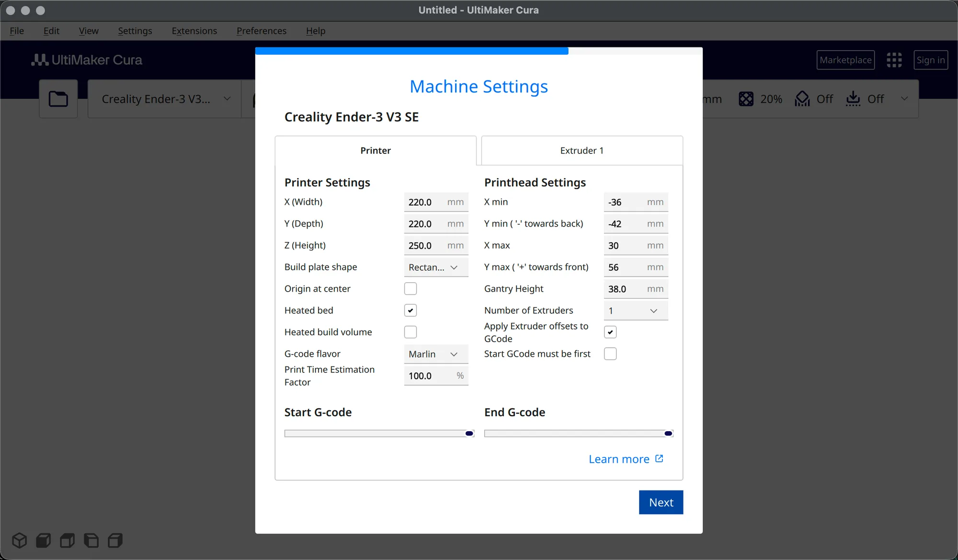The image size is (958, 560).
Task: Click the Print Time Estimation Factor field
Action: (x=436, y=376)
